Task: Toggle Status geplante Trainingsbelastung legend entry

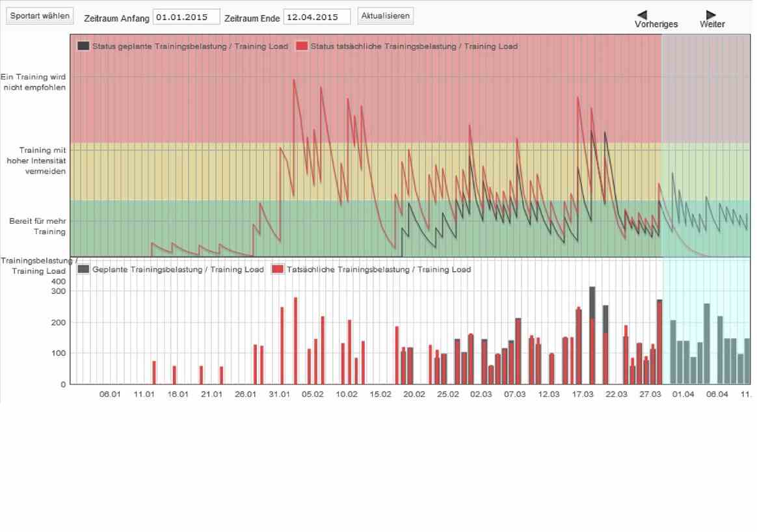Action: click(x=182, y=46)
